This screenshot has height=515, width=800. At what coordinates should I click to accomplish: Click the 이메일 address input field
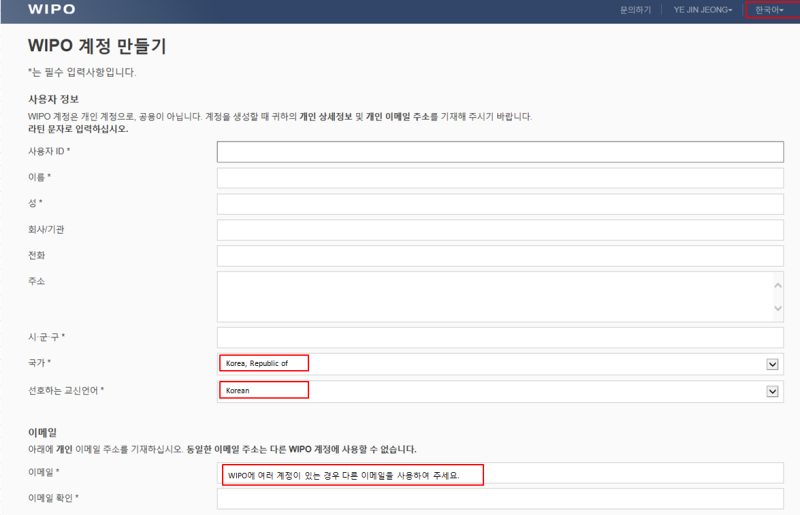pos(500,473)
